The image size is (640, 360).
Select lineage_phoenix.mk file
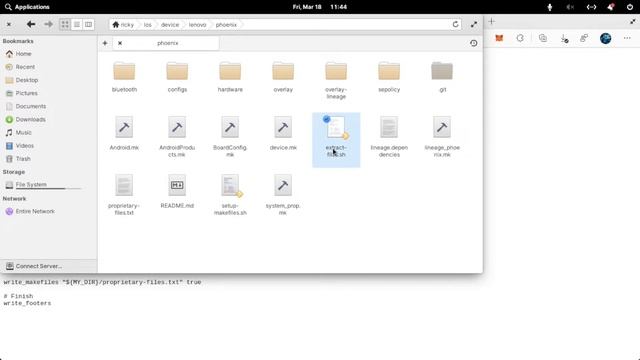click(x=442, y=137)
